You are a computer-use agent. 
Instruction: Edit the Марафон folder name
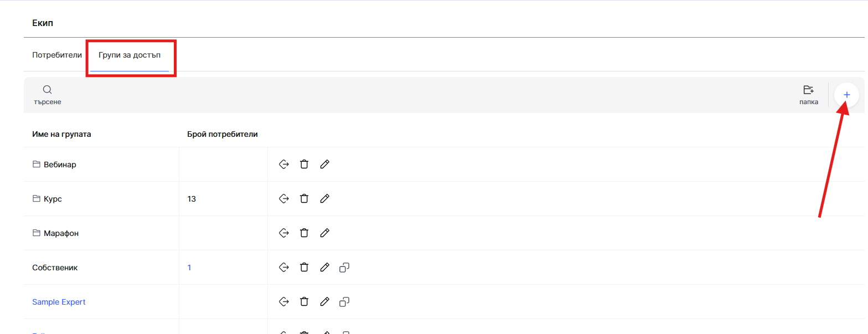point(325,233)
